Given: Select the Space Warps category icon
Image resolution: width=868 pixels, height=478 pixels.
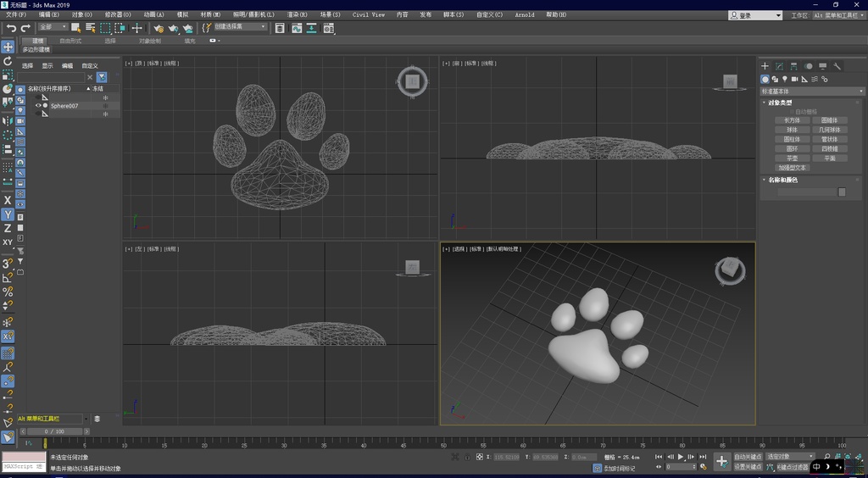Looking at the screenshot, I should 815,79.
